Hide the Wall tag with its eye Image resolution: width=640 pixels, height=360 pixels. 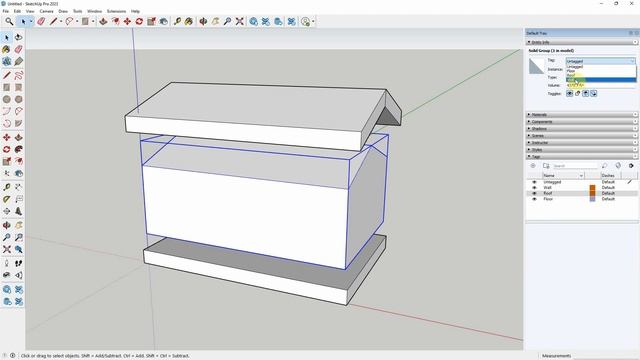click(534, 188)
